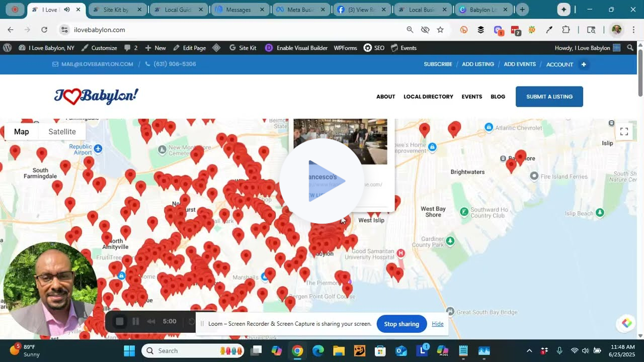644x362 pixels.
Task: Open Events in admin bar
Action: click(404, 48)
